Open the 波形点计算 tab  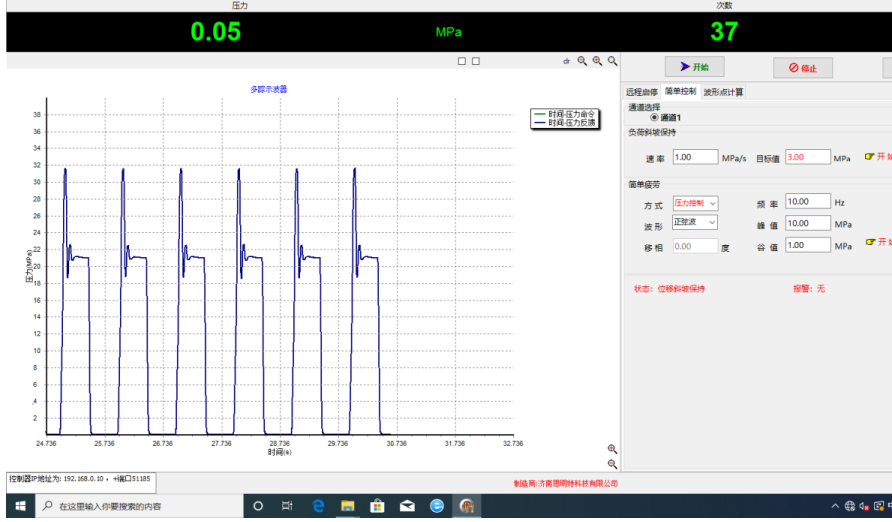coord(723,92)
